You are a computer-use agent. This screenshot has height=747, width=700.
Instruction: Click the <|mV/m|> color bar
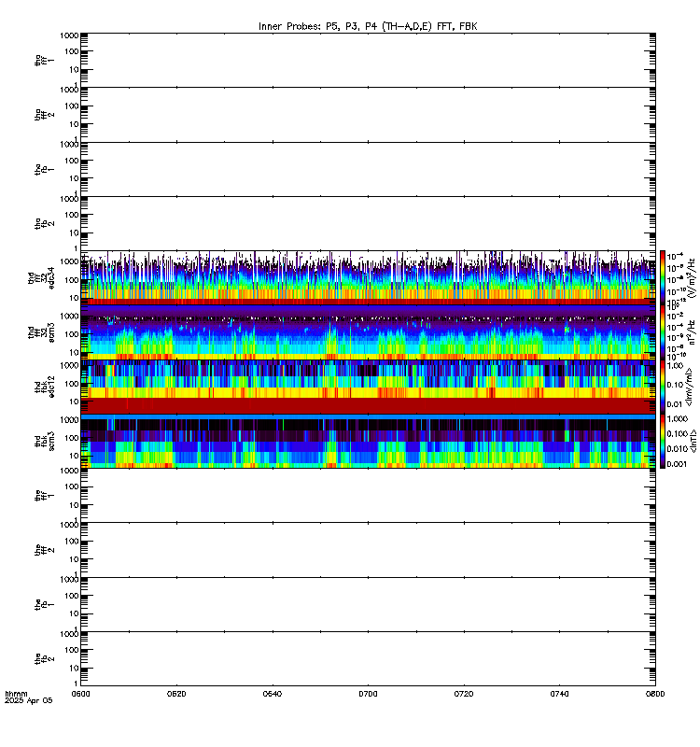[x=663, y=387]
